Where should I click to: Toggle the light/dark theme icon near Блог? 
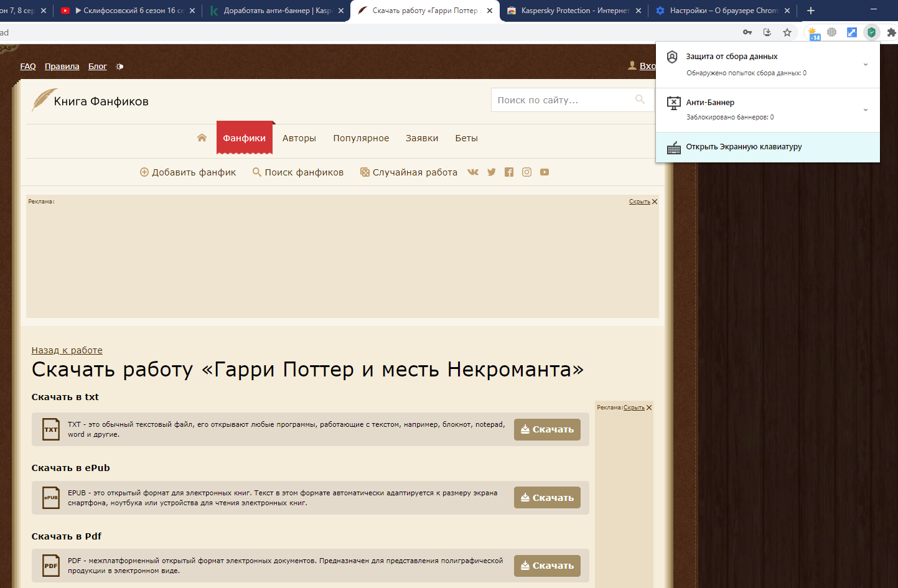119,67
